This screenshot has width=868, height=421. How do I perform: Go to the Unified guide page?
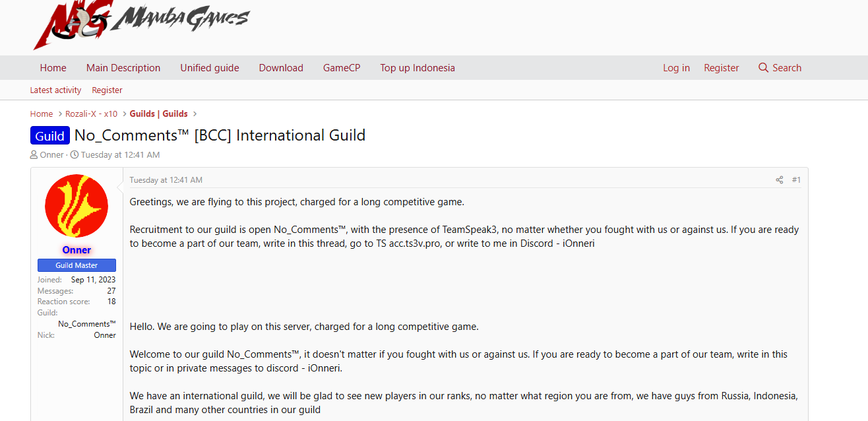[x=210, y=68]
